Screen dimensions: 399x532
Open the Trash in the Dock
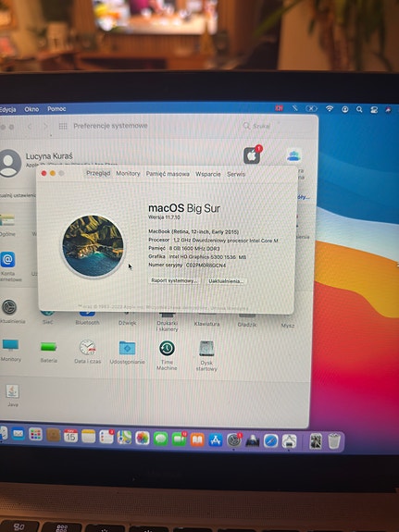(334, 441)
